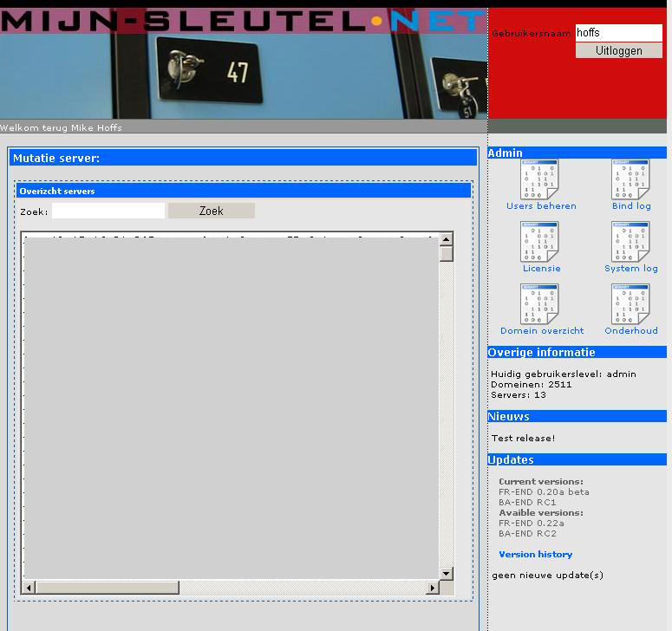Click the horizontal scrollbar thumb in server list

click(108, 588)
